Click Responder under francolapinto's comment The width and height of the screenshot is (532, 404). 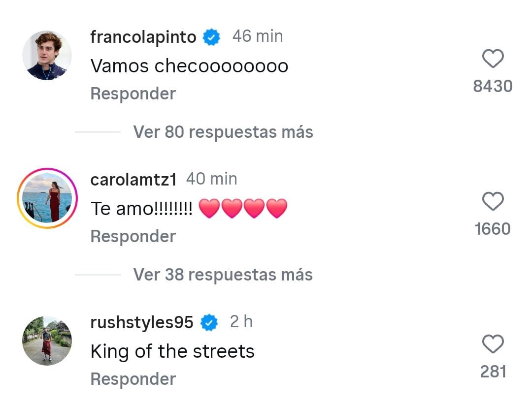pos(133,93)
